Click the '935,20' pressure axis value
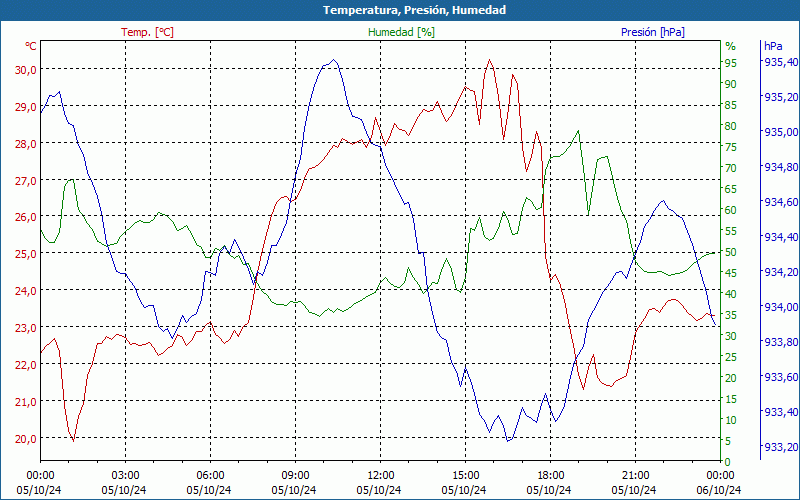 click(781, 97)
